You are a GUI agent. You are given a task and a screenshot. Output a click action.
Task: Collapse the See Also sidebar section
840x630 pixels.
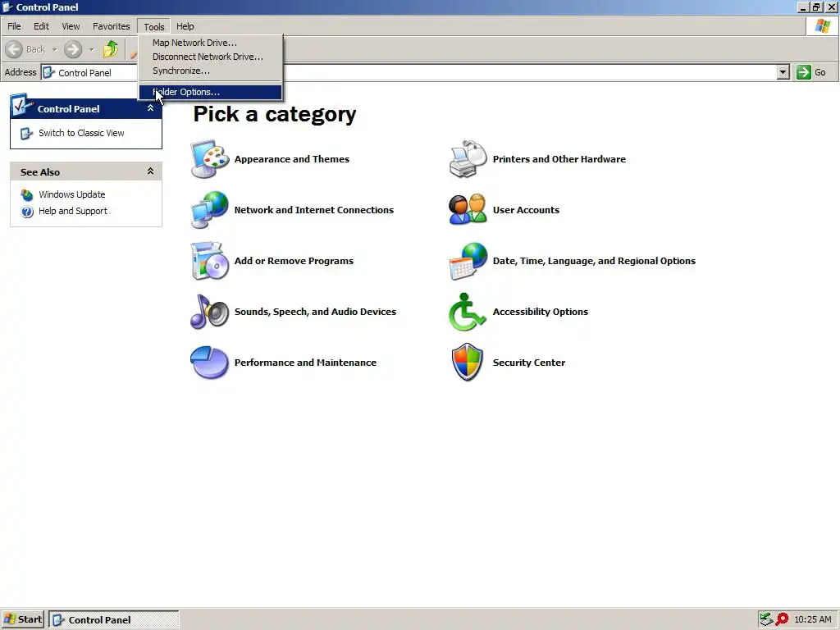click(x=151, y=171)
